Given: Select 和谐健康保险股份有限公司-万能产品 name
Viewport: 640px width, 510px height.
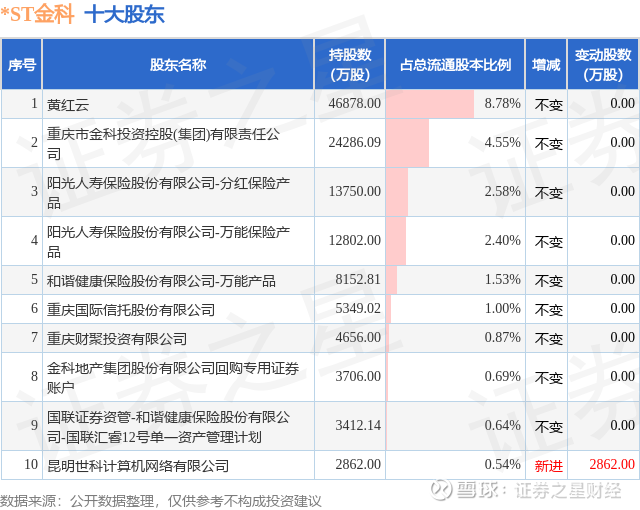Looking at the screenshot, I should point(161,281).
